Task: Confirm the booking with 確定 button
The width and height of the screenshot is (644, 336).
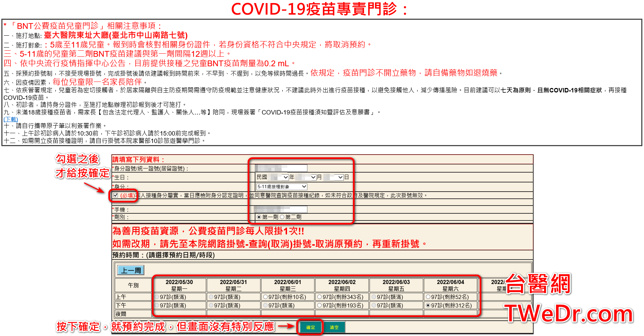Action: tap(310, 328)
